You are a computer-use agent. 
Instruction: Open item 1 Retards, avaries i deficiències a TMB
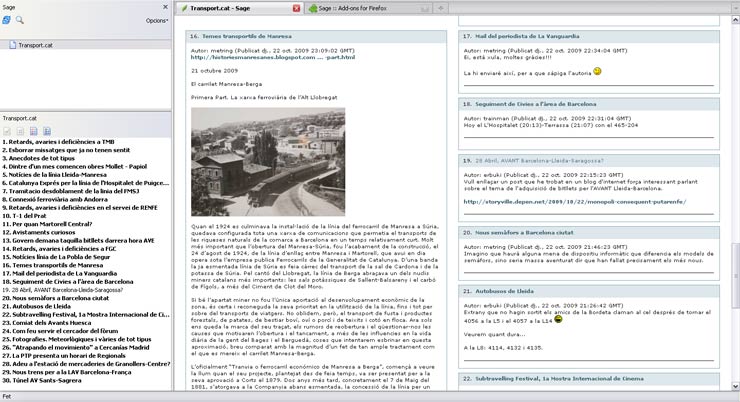coord(59,142)
